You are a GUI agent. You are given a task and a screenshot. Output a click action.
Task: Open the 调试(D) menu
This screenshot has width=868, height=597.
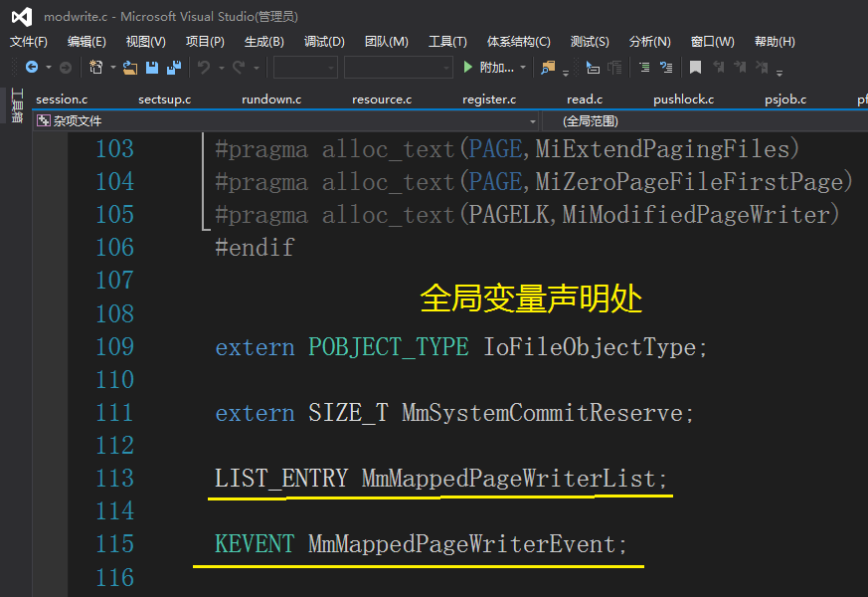pos(324,42)
